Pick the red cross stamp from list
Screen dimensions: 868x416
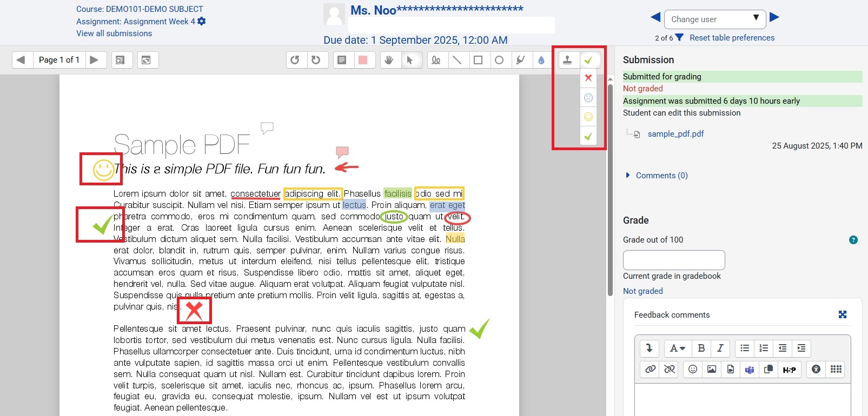coord(588,78)
